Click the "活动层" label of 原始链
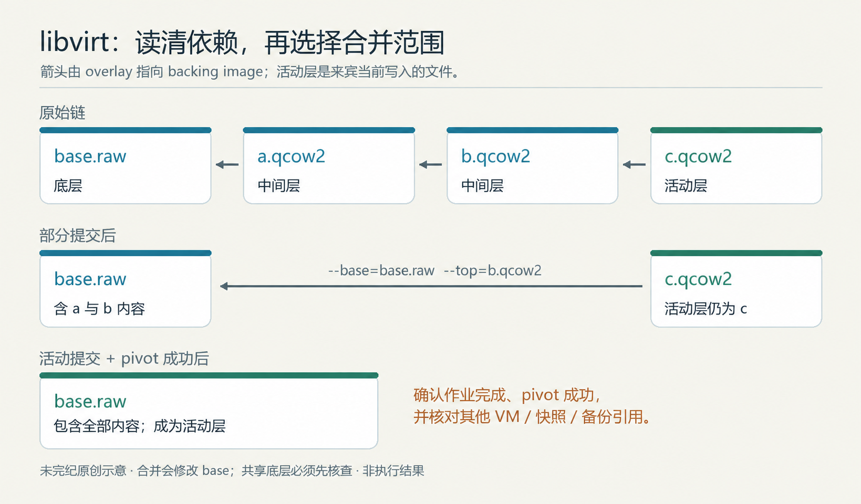861x504 pixels. [x=686, y=185]
